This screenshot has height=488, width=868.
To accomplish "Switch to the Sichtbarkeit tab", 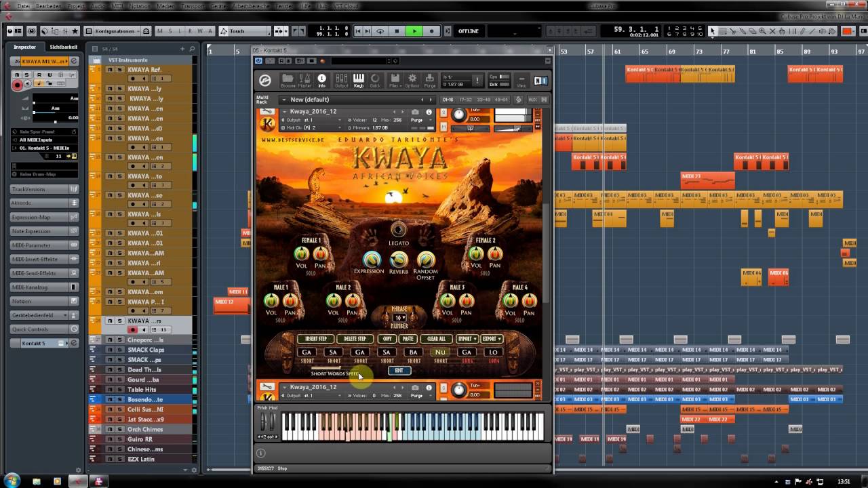I will pyautogui.click(x=64, y=47).
